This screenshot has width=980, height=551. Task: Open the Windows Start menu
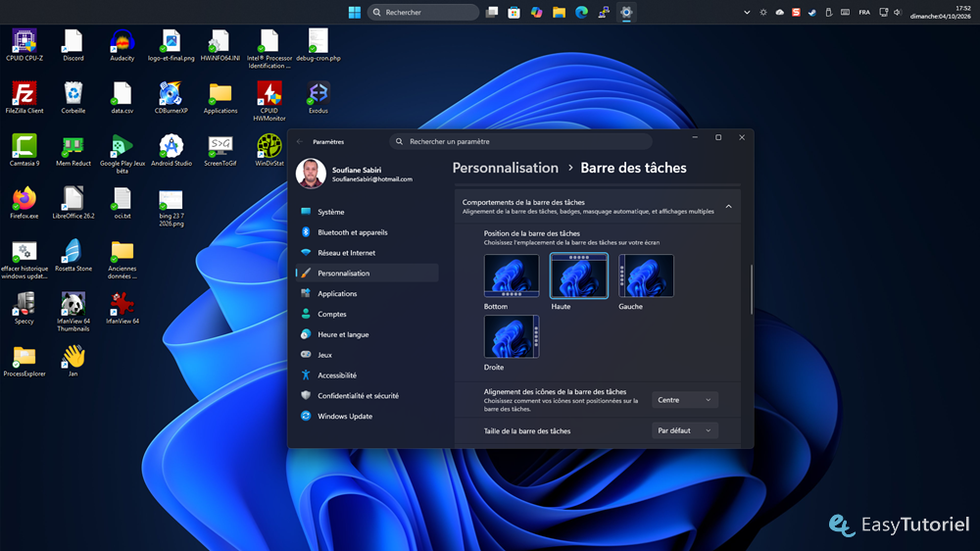click(x=355, y=12)
